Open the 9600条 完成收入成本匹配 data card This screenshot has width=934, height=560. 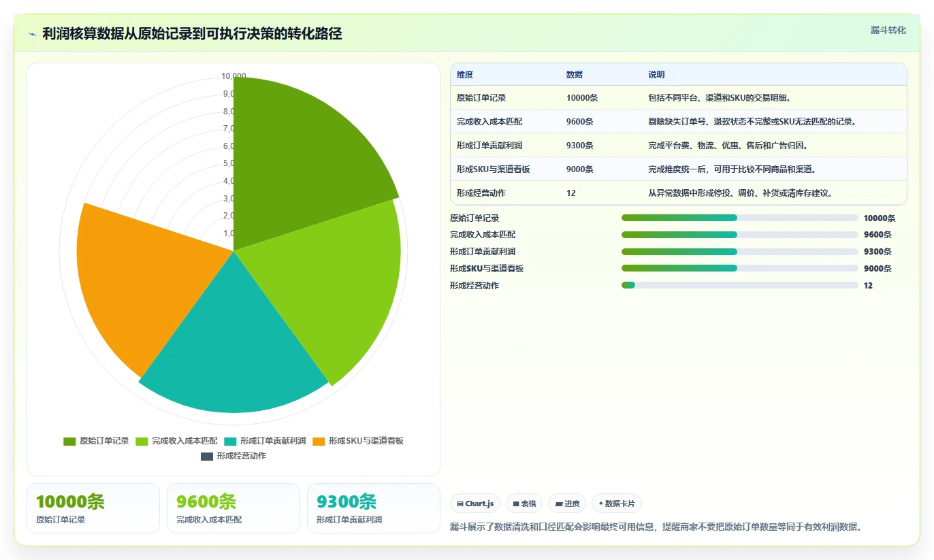(233, 508)
